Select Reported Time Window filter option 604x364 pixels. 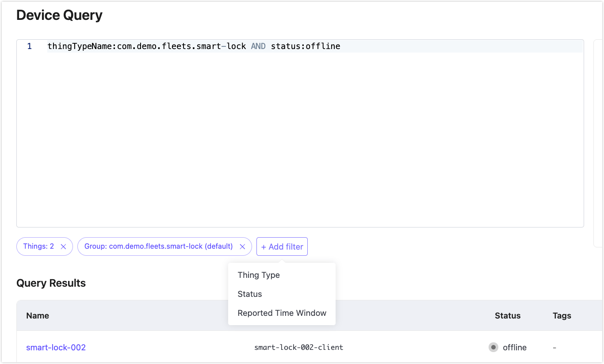pyautogui.click(x=282, y=313)
